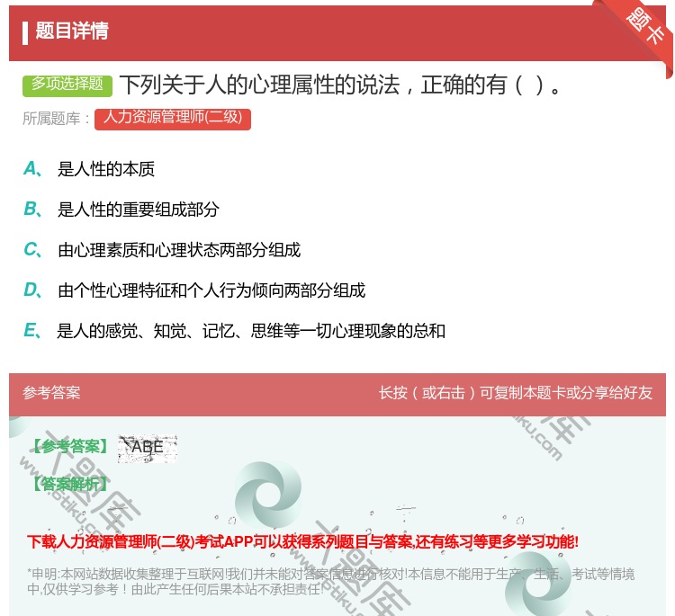Click the 申明 disclaimer text

330,581
